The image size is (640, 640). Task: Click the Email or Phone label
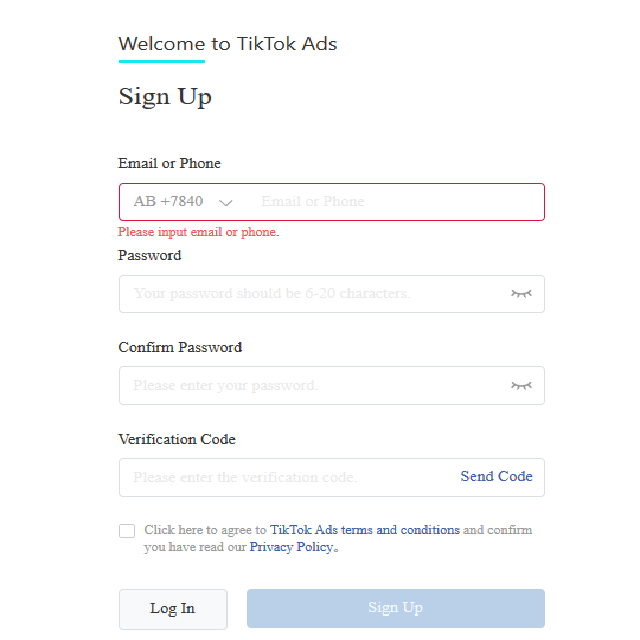[169, 163]
